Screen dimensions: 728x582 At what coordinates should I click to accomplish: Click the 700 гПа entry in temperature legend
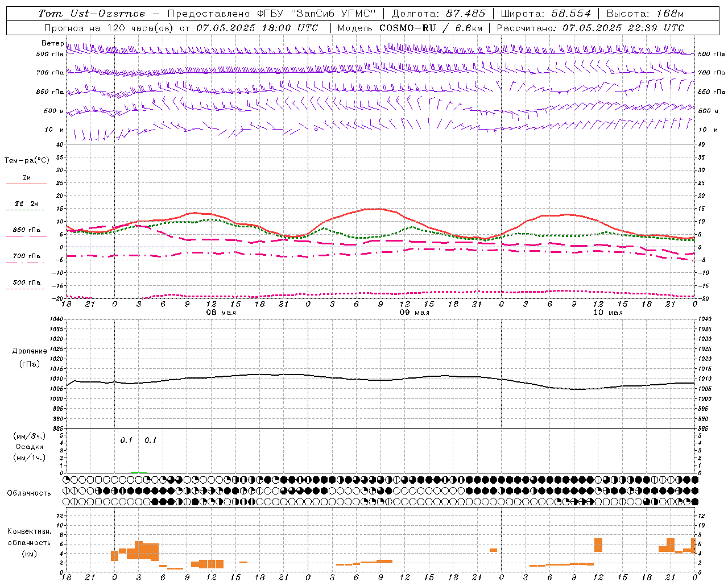[x=27, y=256]
